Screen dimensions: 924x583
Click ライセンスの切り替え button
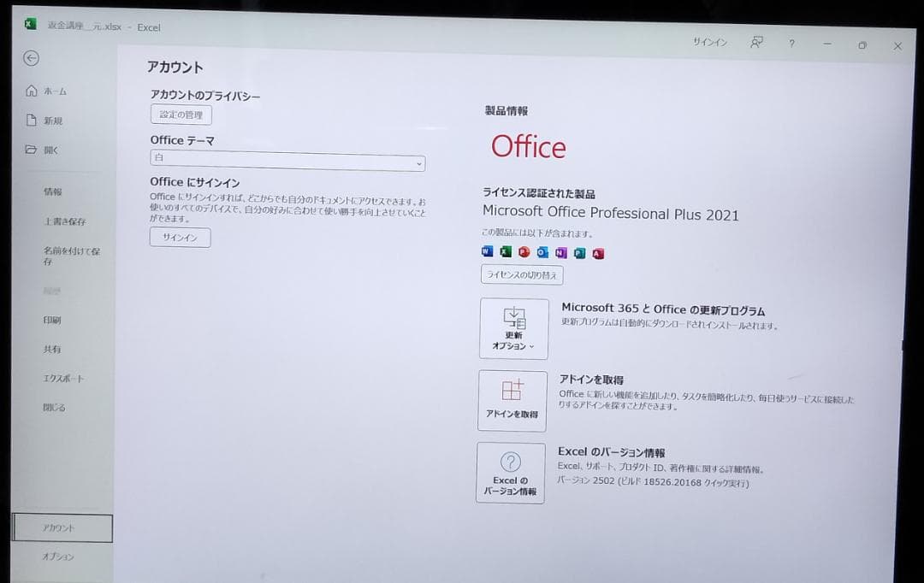[521, 274]
